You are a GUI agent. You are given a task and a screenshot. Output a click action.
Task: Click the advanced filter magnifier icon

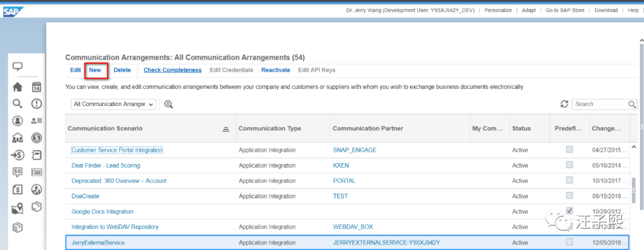[169, 104]
